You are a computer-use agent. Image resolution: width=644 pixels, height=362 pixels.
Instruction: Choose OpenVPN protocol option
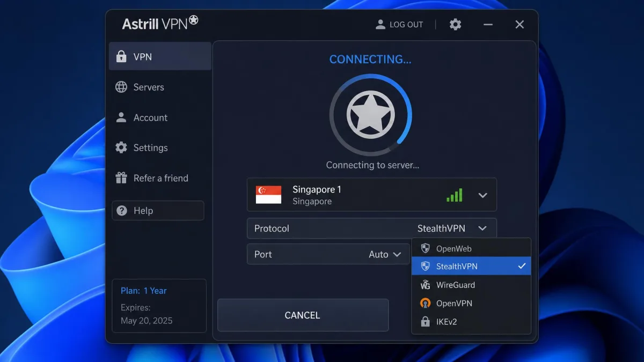(x=471, y=303)
